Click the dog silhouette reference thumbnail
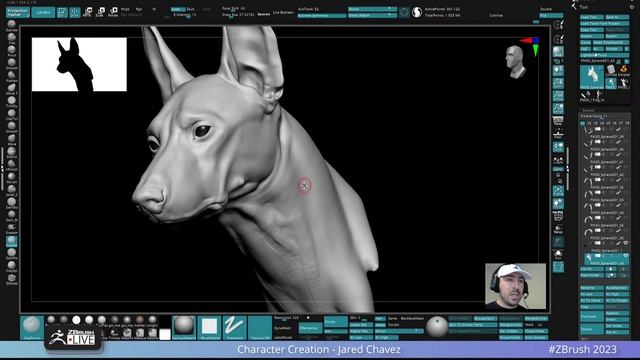This screenshot has width=640, height=360. 79,64
